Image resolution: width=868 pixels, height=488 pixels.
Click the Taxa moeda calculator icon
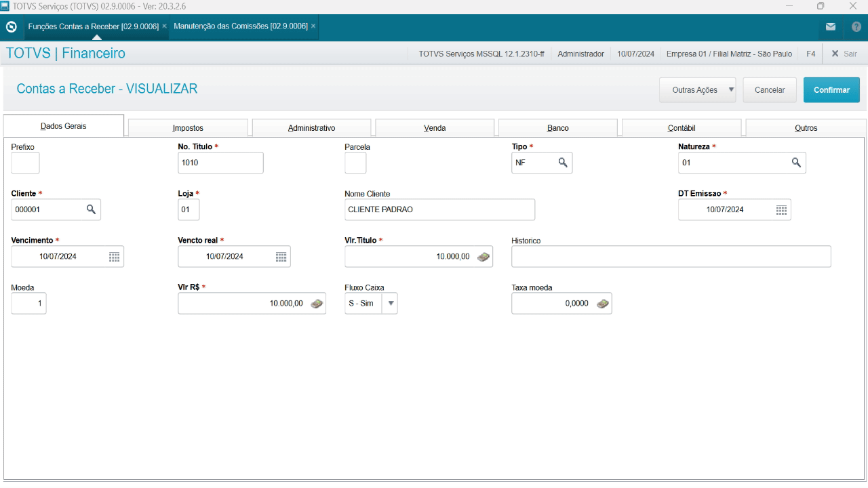pos(602,304)
